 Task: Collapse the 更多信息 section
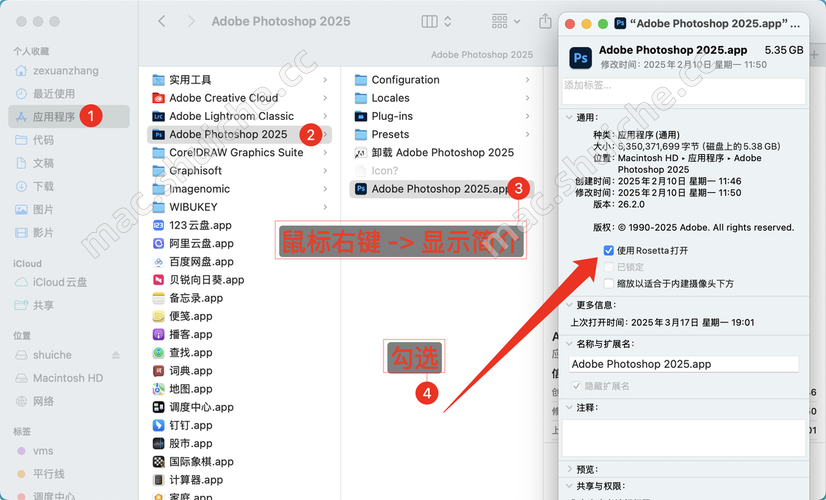tap(569, 305)
